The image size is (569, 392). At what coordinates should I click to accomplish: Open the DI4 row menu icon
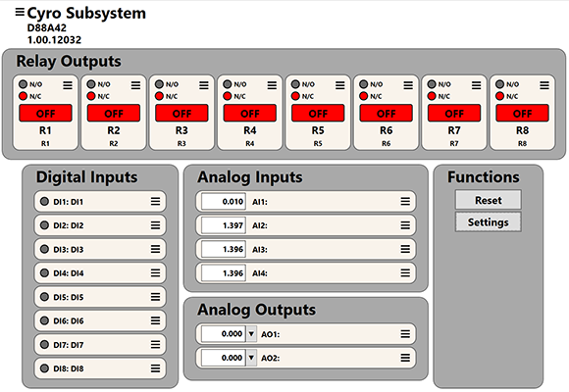[155, 272]
